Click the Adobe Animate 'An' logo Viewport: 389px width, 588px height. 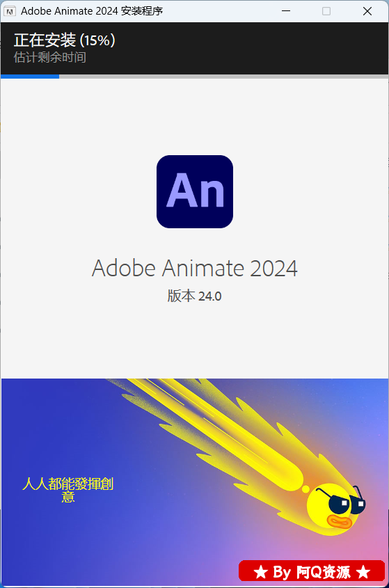tap(195, 191)
